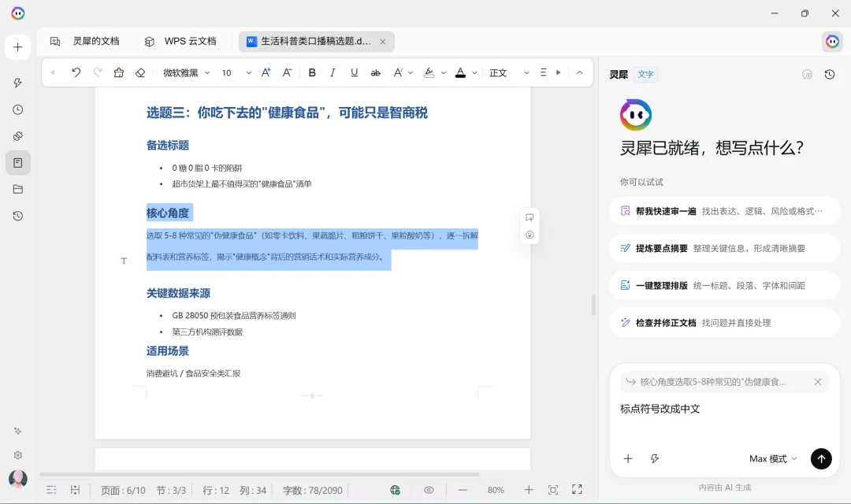The image size is (851, 504).
Task: Choose 检查并修正文档 suggestion
Action: (725, 323)
